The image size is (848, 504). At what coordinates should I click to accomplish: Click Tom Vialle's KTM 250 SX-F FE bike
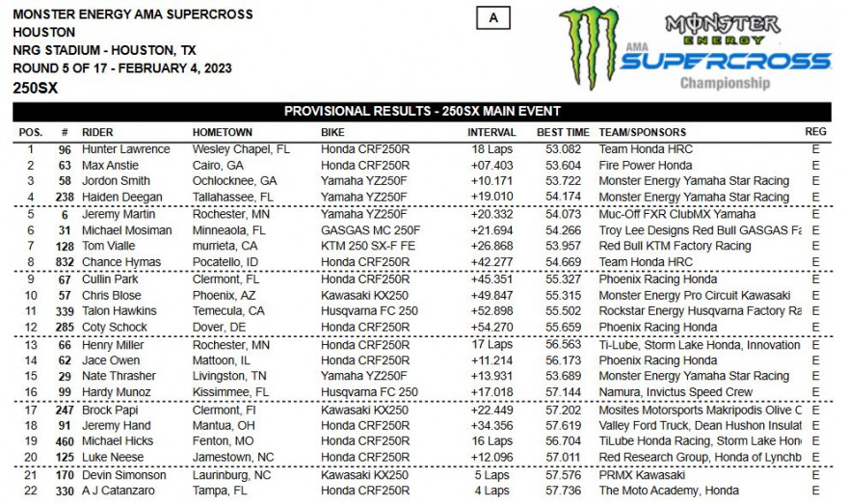point(368,246)
